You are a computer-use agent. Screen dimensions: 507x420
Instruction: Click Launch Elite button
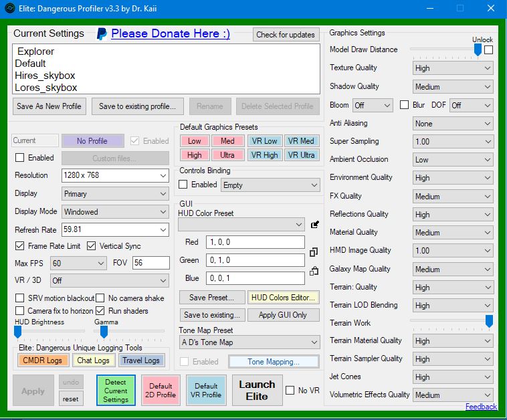(x=257, y=391)
